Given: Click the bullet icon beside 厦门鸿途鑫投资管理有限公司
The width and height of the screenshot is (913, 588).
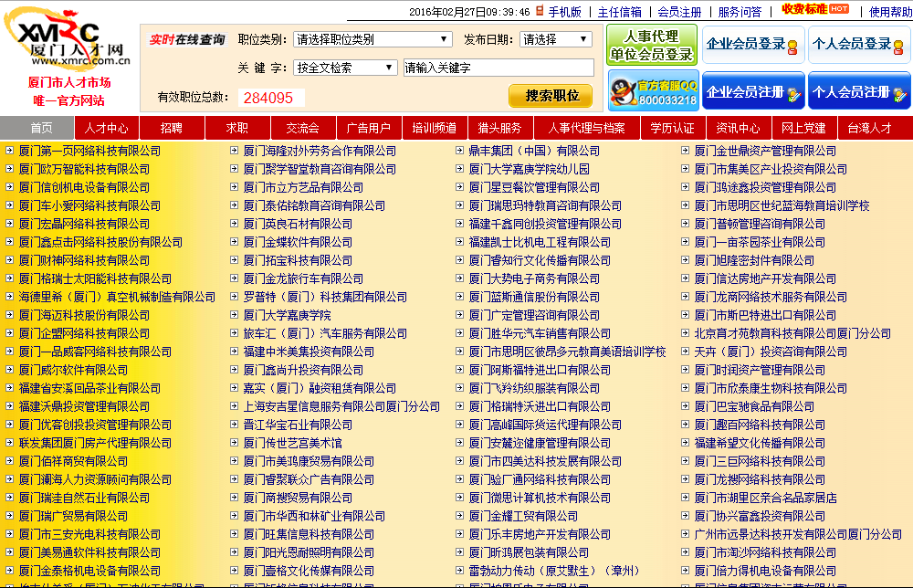Looking at the screenshot, I should pyautogui.click(x=686, y=187).
